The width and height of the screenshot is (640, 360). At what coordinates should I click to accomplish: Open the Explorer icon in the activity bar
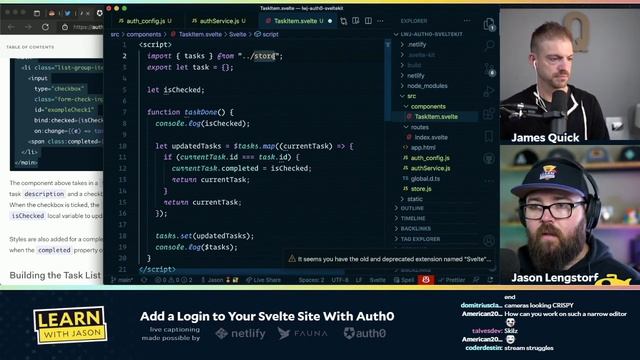pyautogui.click(x=489, y=24)
